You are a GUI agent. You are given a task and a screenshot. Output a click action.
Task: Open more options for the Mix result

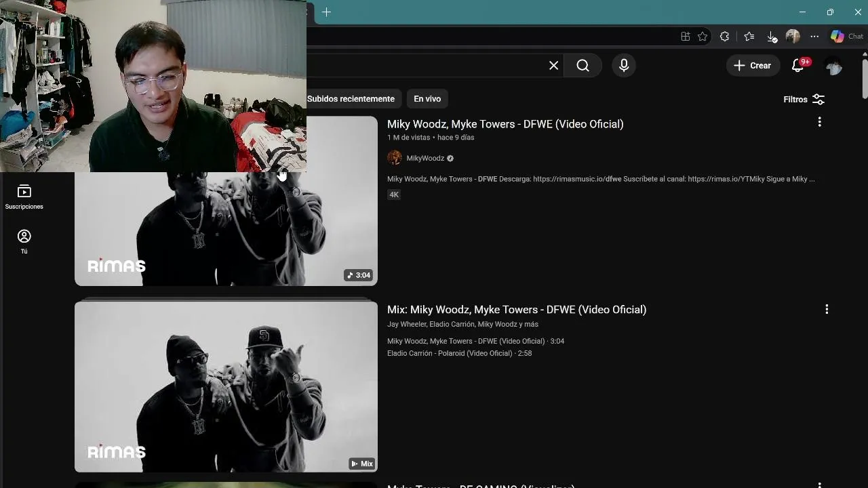826,309
